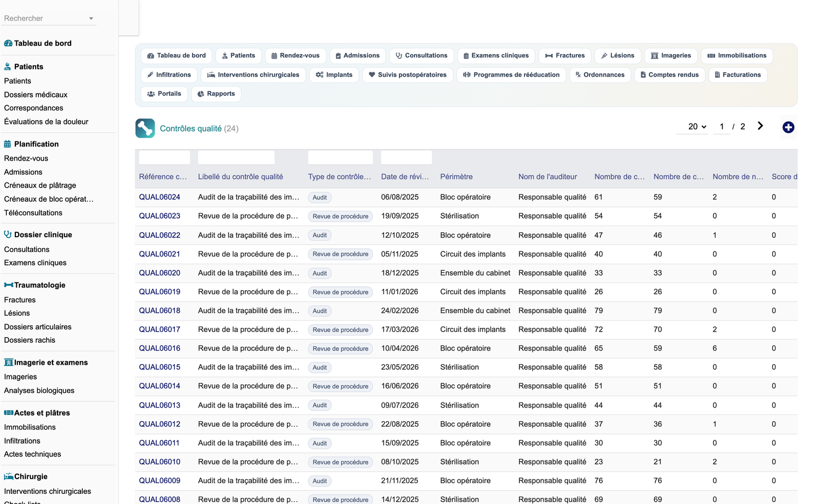The width and height of the screenshot is (815, 504).
Task: Click the Référence filter field
Action: click(165, 157)
